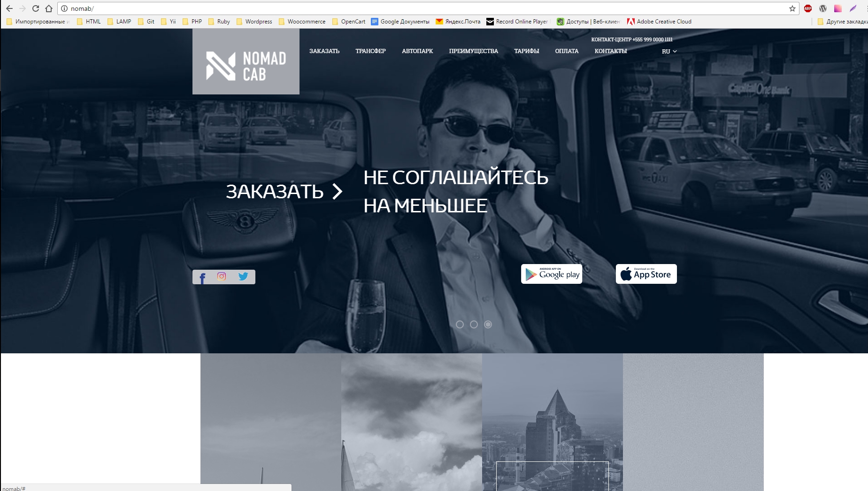Open the ТРАНСФЕР navigation item

coord(371,51)
